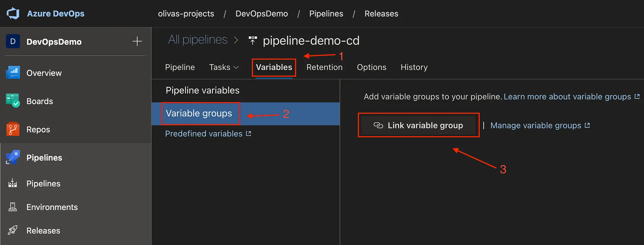
Task: Select the Variables tab
Action: coord(274,67)
